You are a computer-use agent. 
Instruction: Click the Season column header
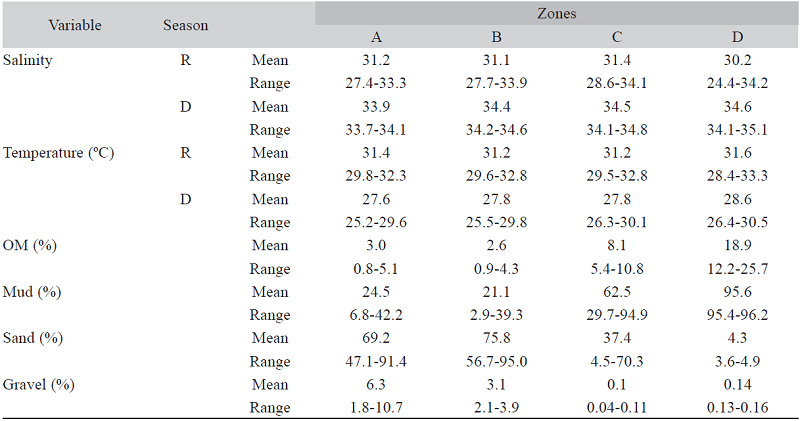(x=185, y=24)
